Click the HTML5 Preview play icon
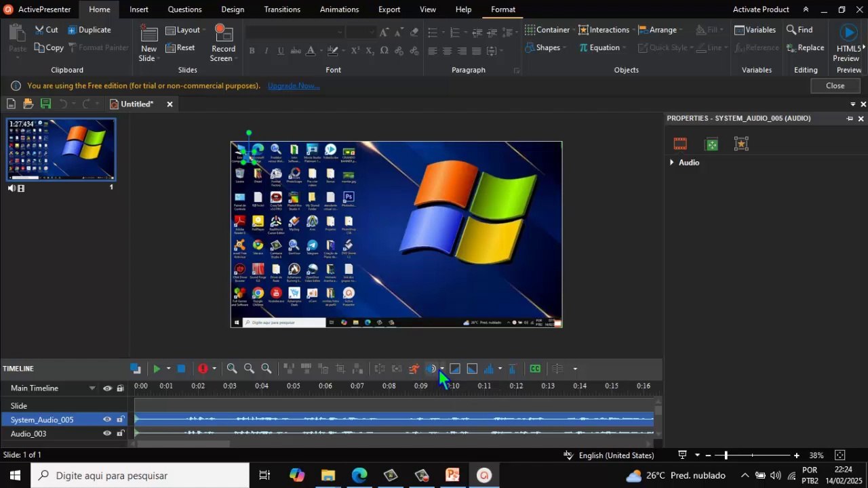 848,33
